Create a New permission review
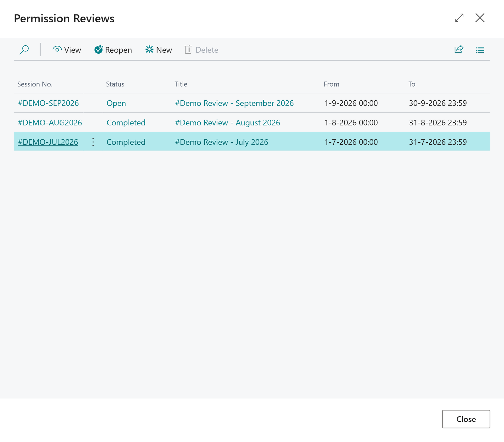This screenshot has width=504, height=442. [x=158, y=50]
